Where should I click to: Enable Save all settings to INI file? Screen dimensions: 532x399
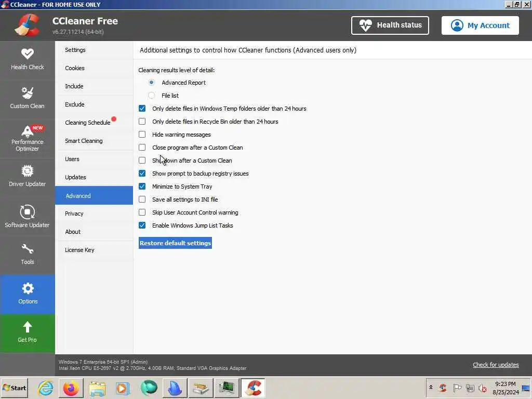[142, 199]
